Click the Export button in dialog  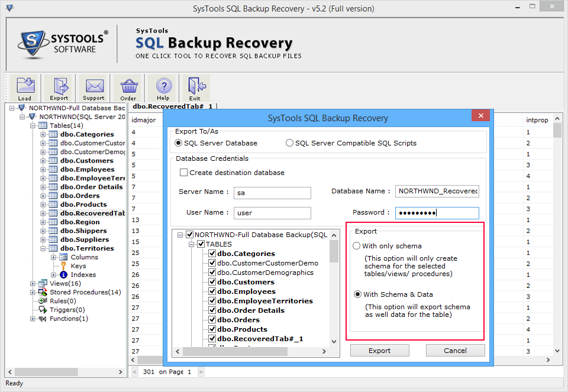click(380, 351)
